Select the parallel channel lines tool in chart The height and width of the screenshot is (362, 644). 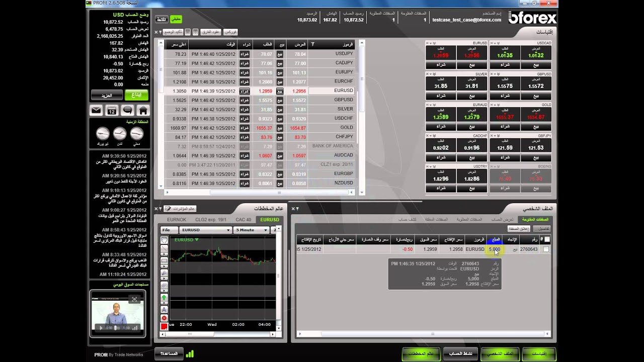(164, 285)
